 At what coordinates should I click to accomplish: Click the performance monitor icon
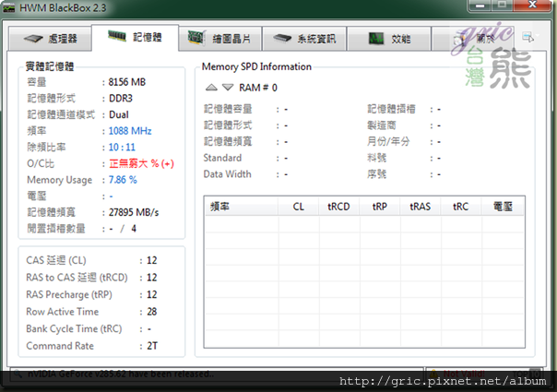tap(376, 39)
